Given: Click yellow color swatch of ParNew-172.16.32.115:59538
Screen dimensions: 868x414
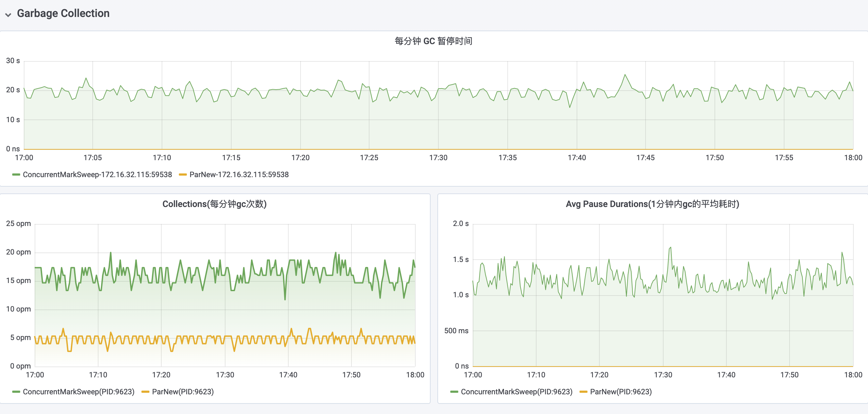Looking at the screenshot, I should [183, 174].
